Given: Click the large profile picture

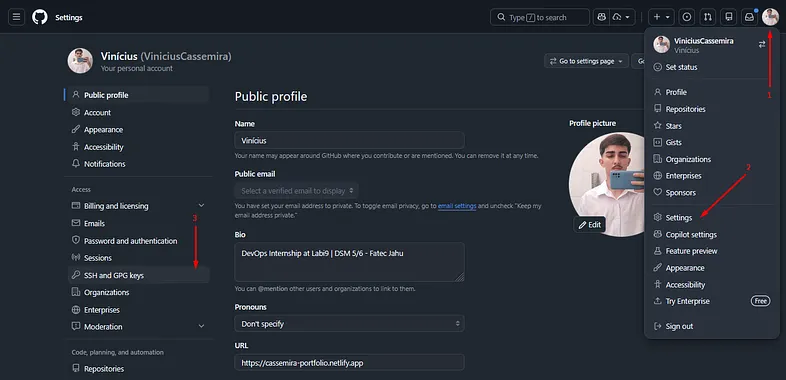Looking at the screenshot, I should [x=607, y=184].
